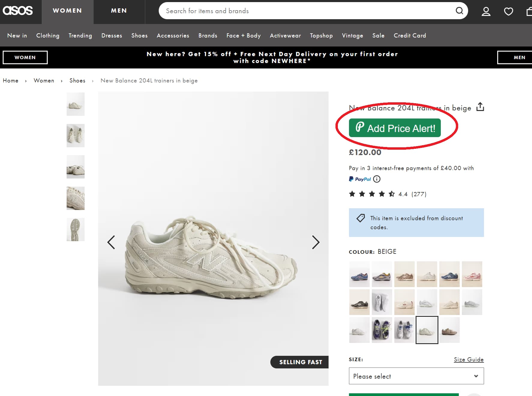Image resolution: width=532 pixels, height=396 pixels.
Task: Select the top-down pair thumbnail
Action: (76, 136)
